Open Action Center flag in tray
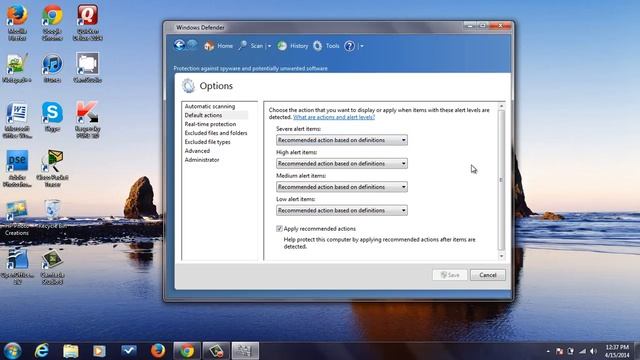Viewport: 640px width, 360px height. 559,351
